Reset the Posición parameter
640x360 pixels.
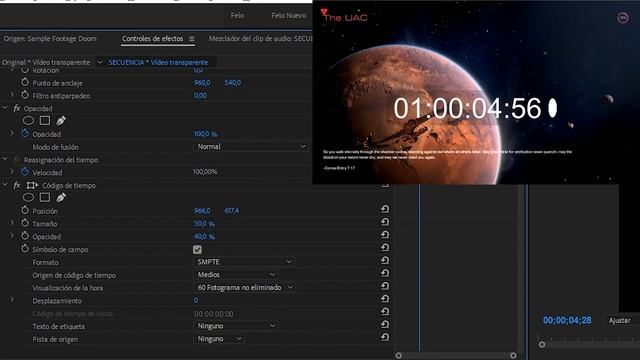[x=385, y=209]
